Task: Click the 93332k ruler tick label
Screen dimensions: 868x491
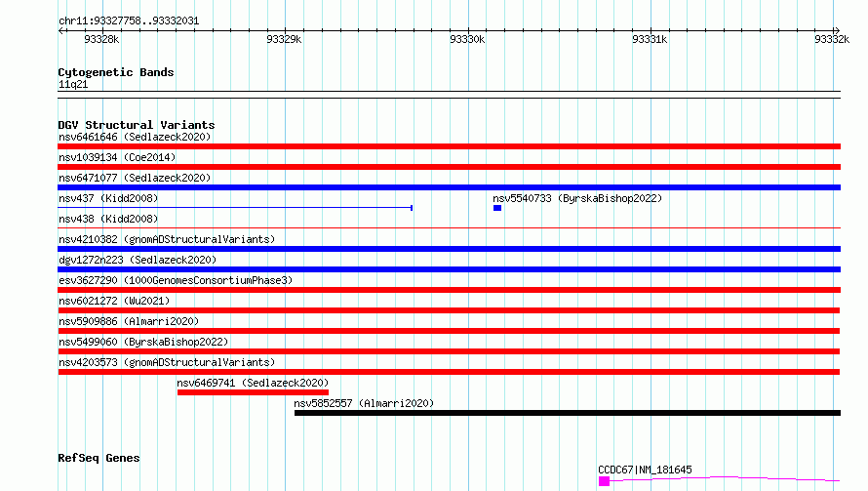Action: pos(832,39)
